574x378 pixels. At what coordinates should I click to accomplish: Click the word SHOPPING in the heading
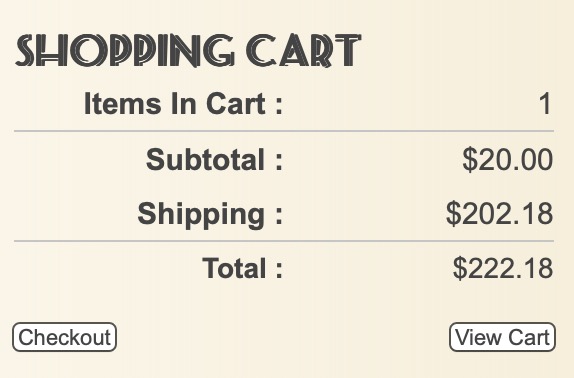124,50
